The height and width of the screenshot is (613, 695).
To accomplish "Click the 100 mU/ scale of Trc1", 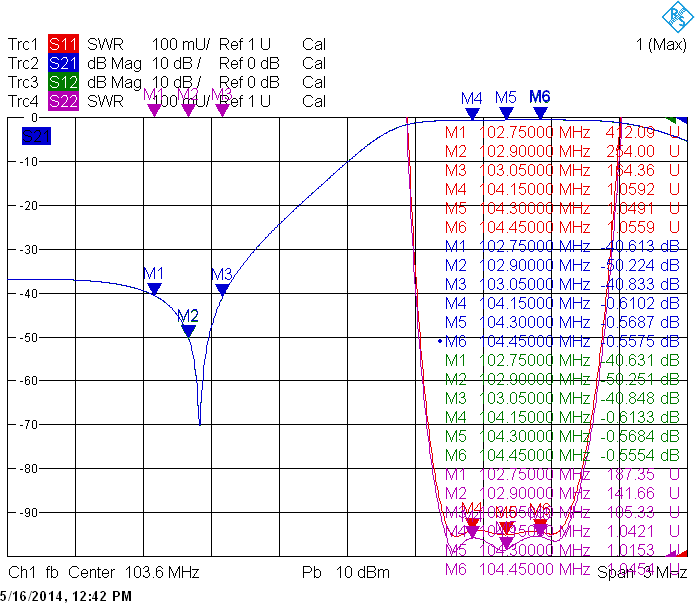I will (181, 44).
